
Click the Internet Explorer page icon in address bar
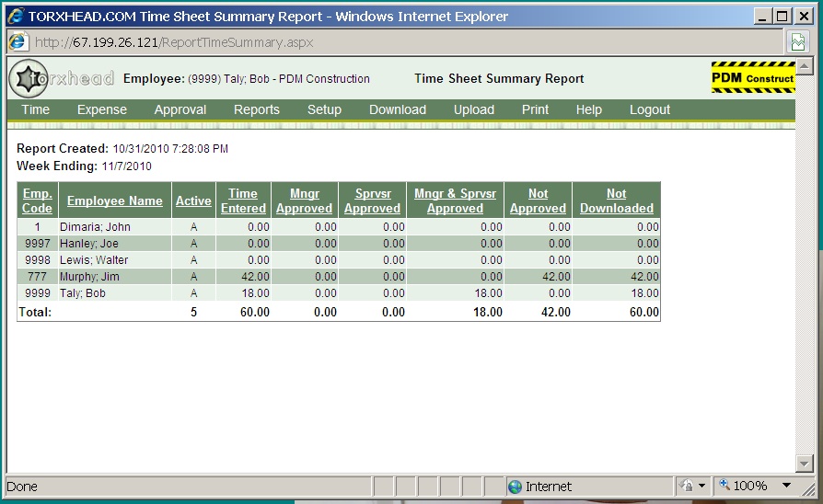point(17,42)
